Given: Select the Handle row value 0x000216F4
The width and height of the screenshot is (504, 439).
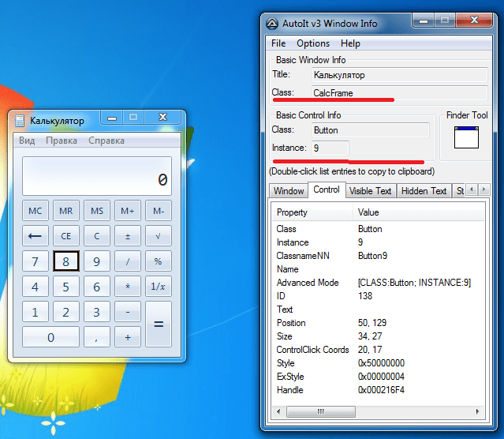Looking at the screenshot, I should pos(381,390).
